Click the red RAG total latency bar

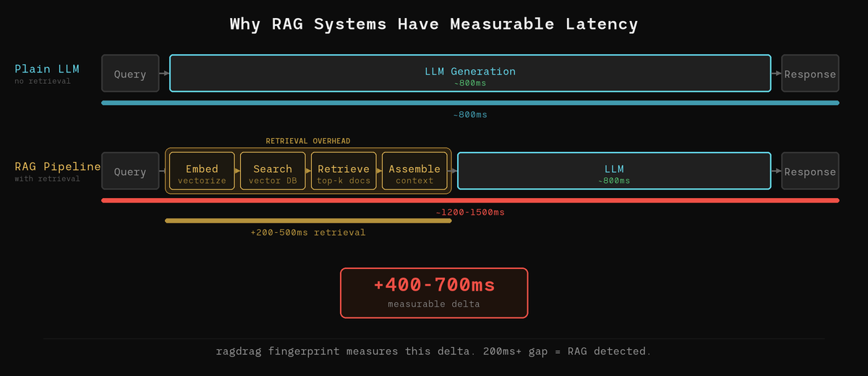(470, 200)
